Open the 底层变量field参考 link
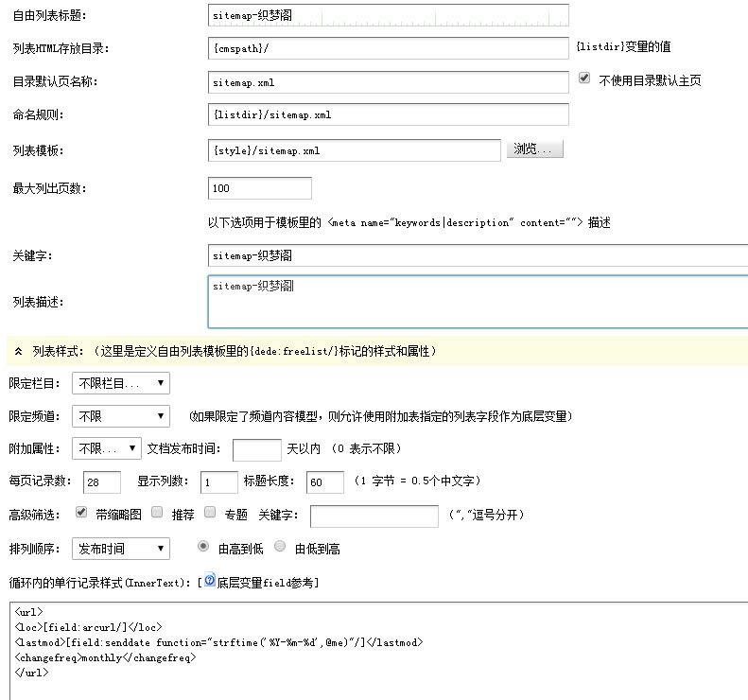 pos(267,582)
